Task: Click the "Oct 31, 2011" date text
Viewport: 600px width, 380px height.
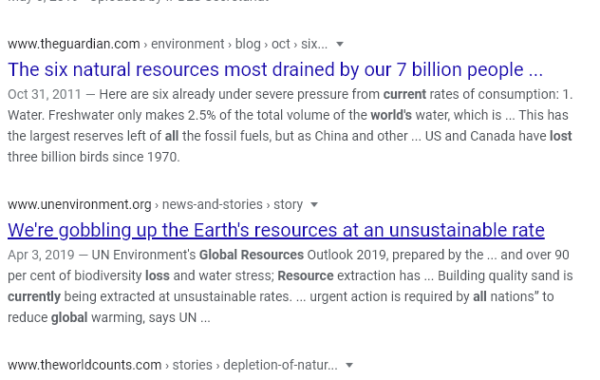Action: pos(44,95)
